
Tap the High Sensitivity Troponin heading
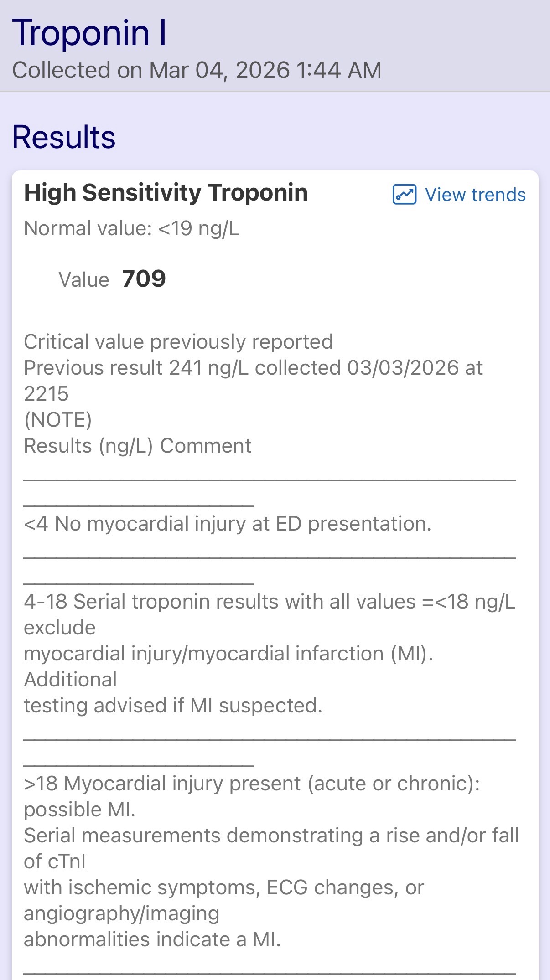[x=166, y=192]
